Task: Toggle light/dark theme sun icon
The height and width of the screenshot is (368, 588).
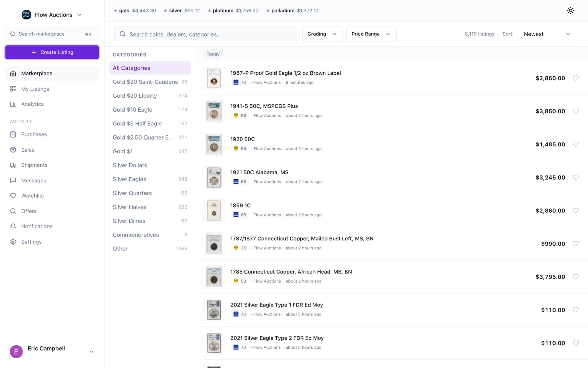Action: (570, 11)
